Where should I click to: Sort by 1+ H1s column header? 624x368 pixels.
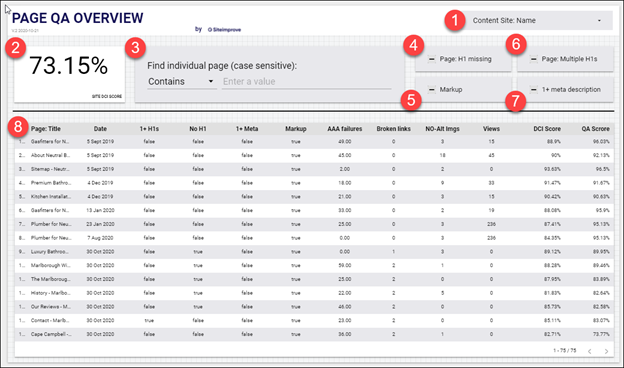(149, 129)
